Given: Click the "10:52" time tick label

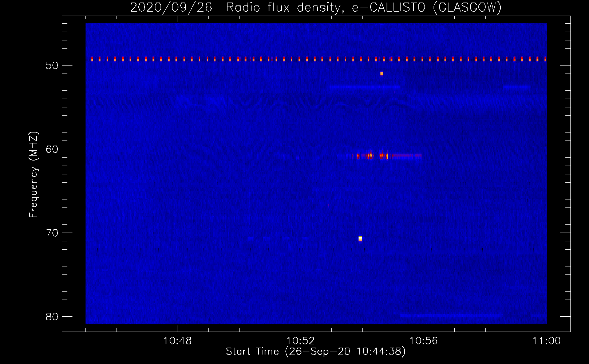Looking at the screenshot, I should pyautogui.click(x=300, y=341).
